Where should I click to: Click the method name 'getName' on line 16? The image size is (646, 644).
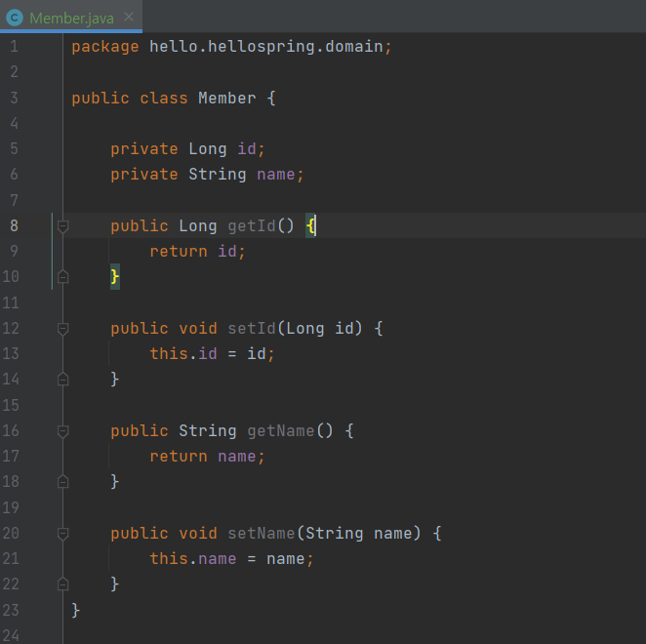click(x=281, y=431)
